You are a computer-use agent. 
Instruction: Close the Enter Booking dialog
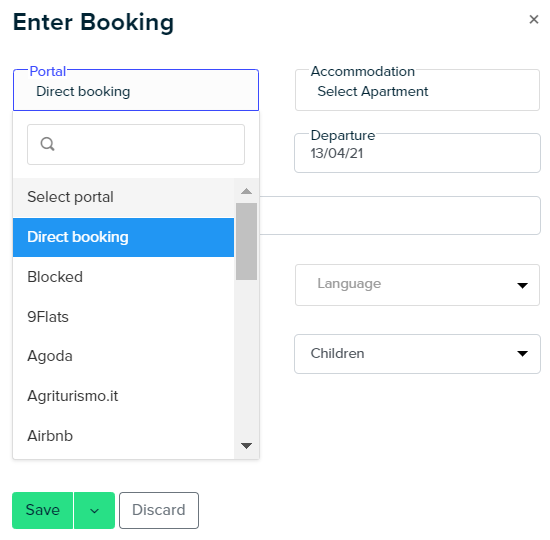(x=534, y=19)
